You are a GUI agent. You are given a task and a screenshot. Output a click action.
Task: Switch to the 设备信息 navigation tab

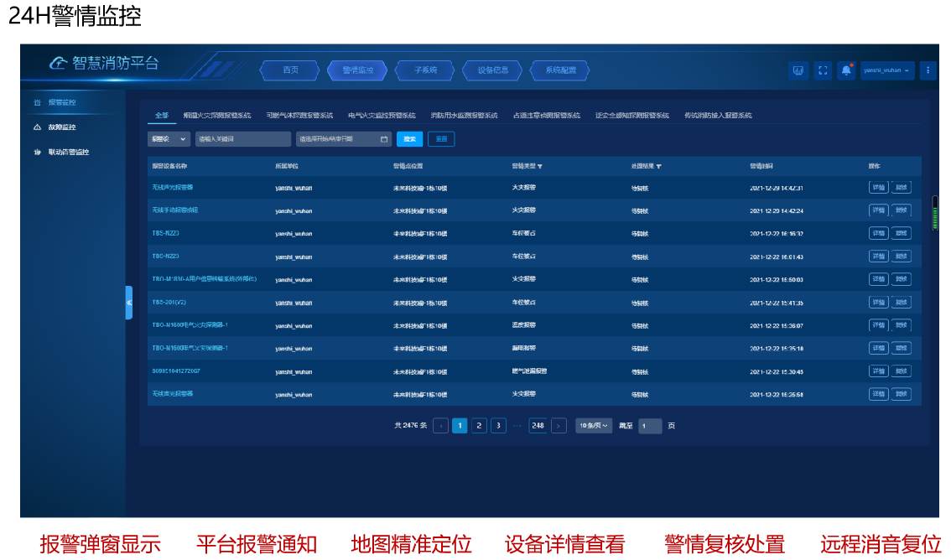[x=492, y=70]
